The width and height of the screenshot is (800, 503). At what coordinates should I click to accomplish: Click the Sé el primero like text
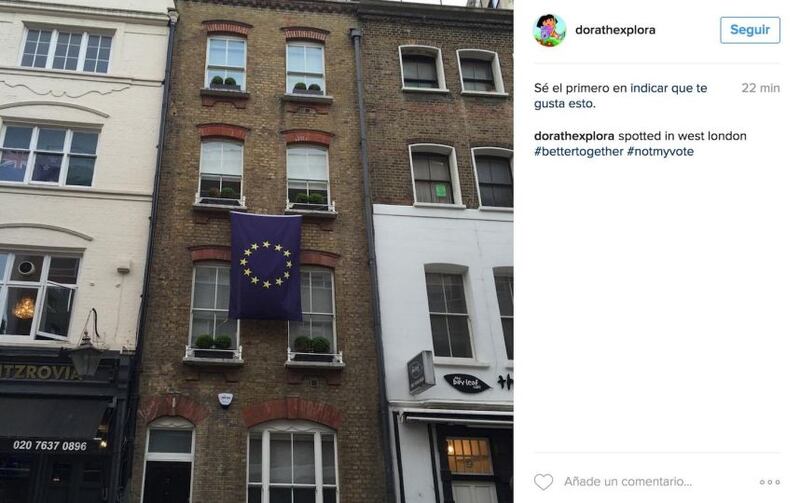pos(620,96)
